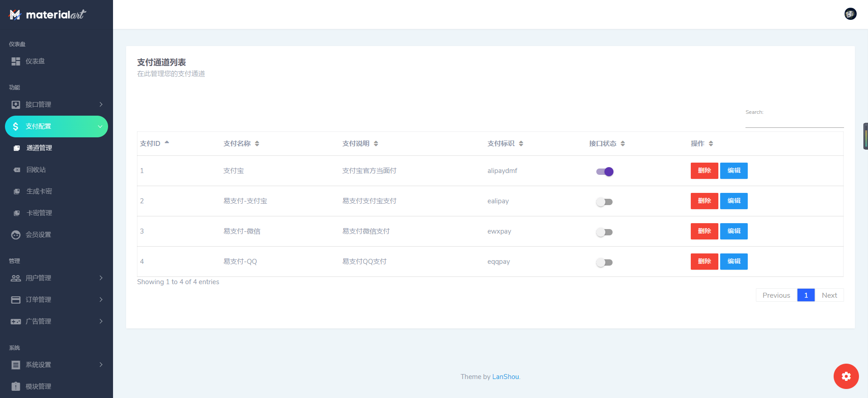The height and width of the screenshot is (398, 868).
Task: Expand the 订单管理 menu chevron
Action: [101, 300]
